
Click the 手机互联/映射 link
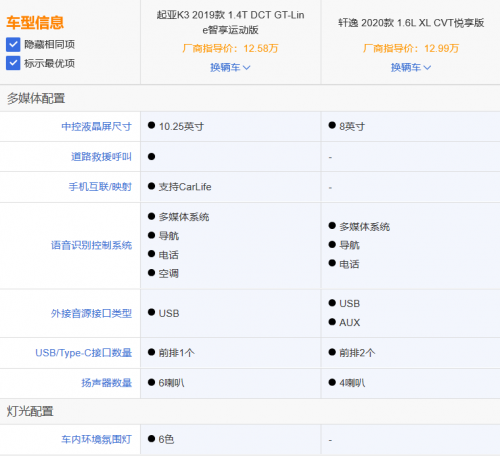(x=100, y=187)
